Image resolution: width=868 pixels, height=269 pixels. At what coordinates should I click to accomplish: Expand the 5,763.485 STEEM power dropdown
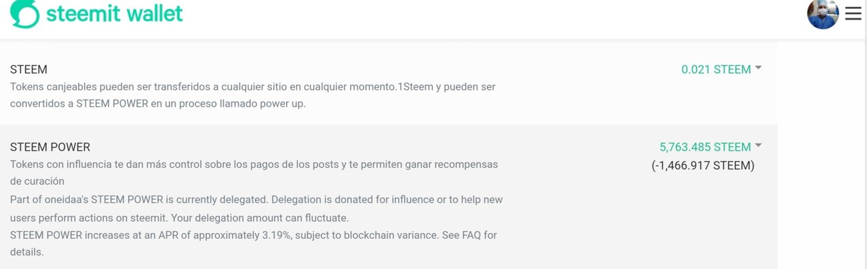[x=711, y=147]
